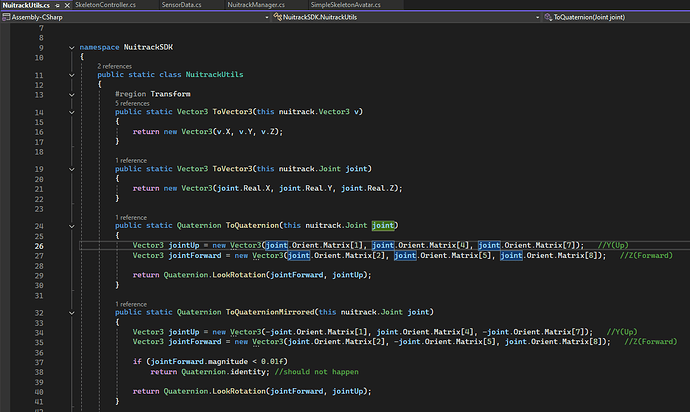Click the NuitrackSDK.NuitrackUtils class icon
Screen dimensions: 690x412
pyautogui.click(x=277, y=18)
